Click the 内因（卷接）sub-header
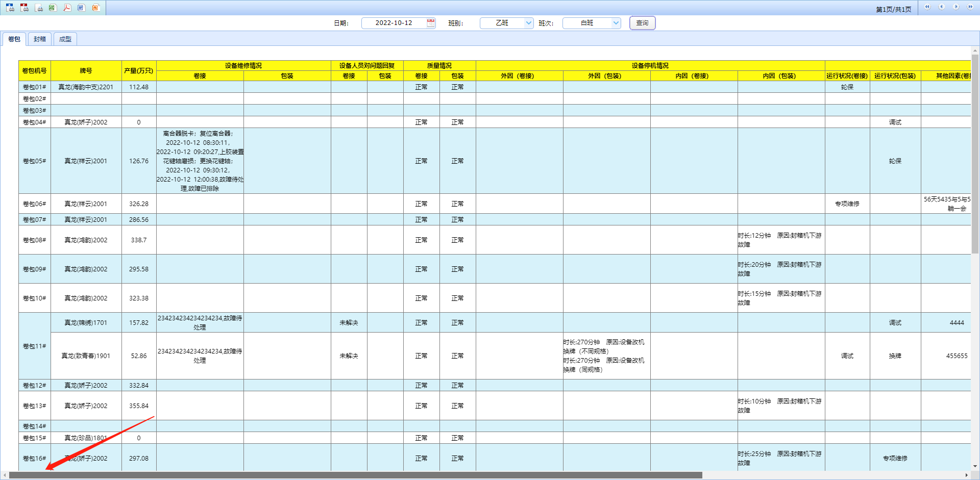Image resolution: width=980 pixels, height=480 pixels. coord(694,76)
